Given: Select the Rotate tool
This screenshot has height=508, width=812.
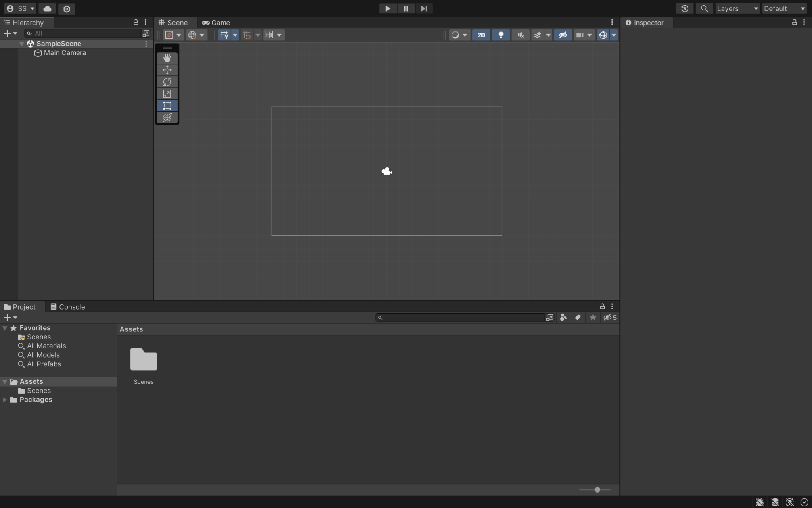Looking at the screenshot, I should [x=167, y=82].
